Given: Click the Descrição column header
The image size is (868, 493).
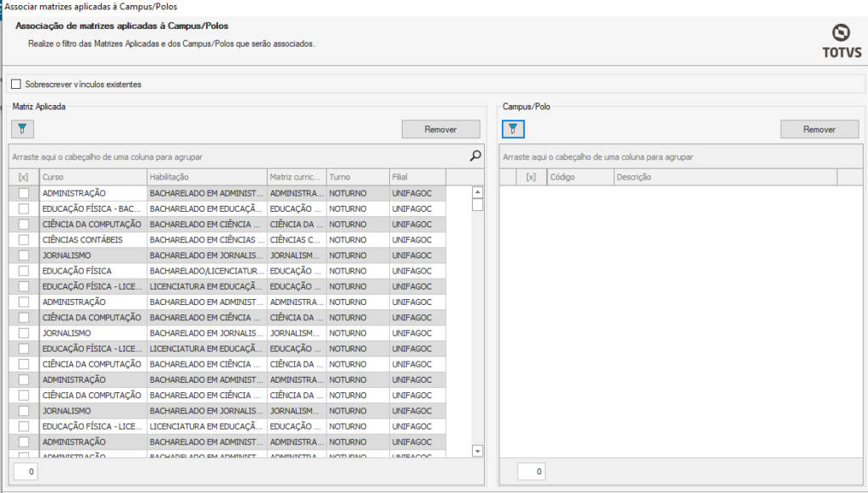Looking at the screenshot, I should pos(725,177).
